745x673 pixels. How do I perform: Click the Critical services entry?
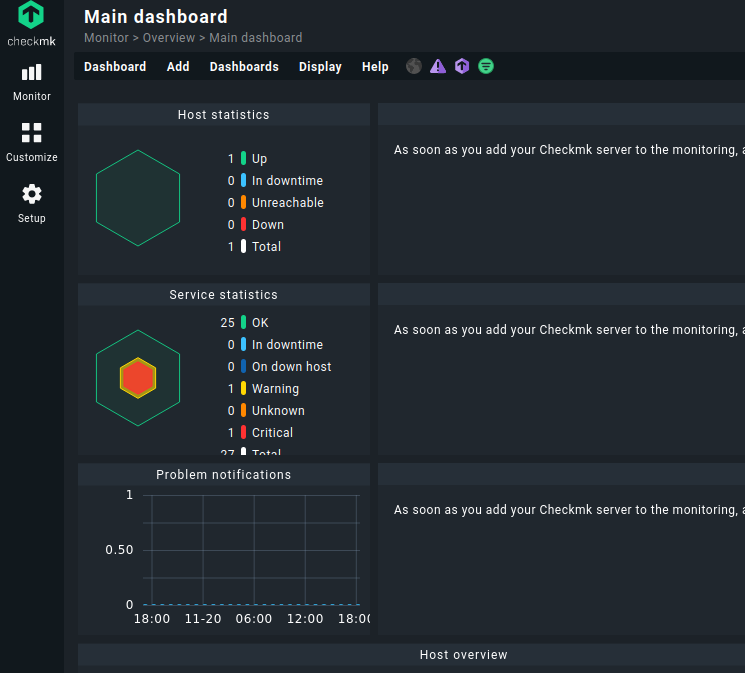tap(272, 433)
